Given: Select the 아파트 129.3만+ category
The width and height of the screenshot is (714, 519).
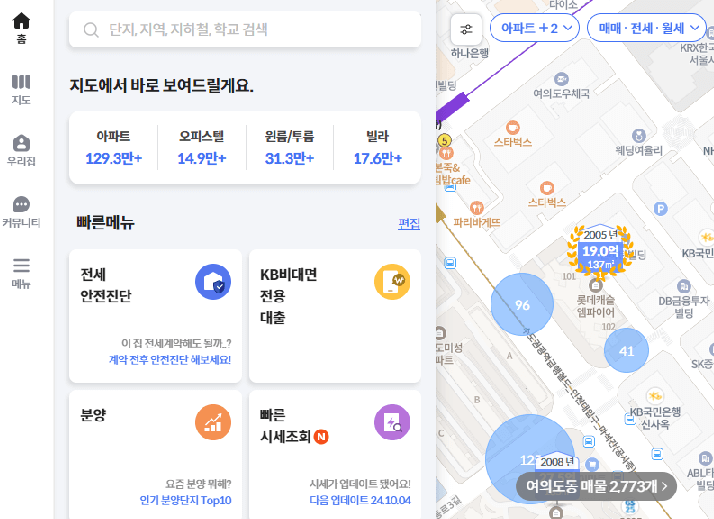Looking at the screenshot, I should tap(113, 148).
